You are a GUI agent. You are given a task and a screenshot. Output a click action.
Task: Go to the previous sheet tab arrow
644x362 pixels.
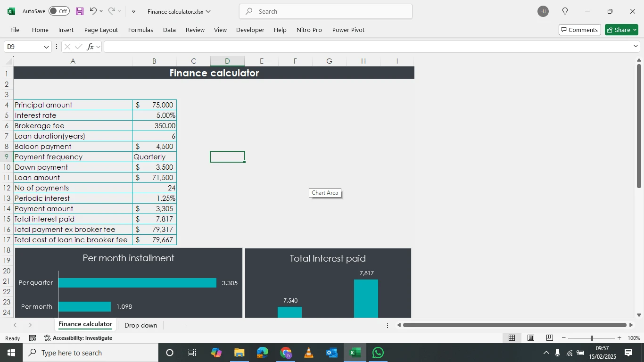(x=15, y=325)
